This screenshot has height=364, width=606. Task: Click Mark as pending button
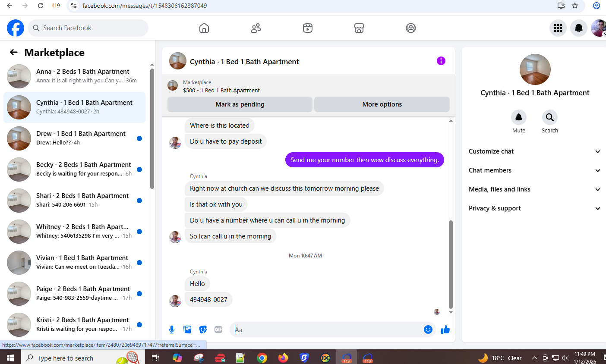240,104
